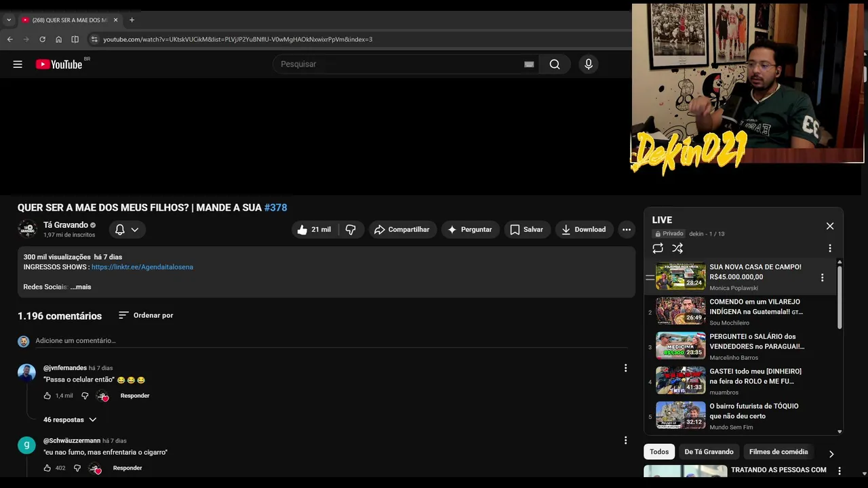Close the current YouTube browser tab
The width and height of the screenshot is (868, 488).
(115, 20)
